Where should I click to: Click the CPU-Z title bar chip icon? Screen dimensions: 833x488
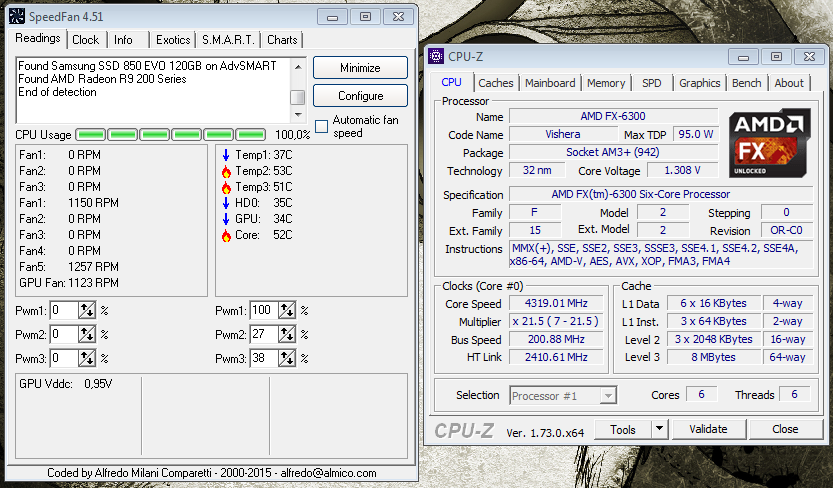(436, 56)
